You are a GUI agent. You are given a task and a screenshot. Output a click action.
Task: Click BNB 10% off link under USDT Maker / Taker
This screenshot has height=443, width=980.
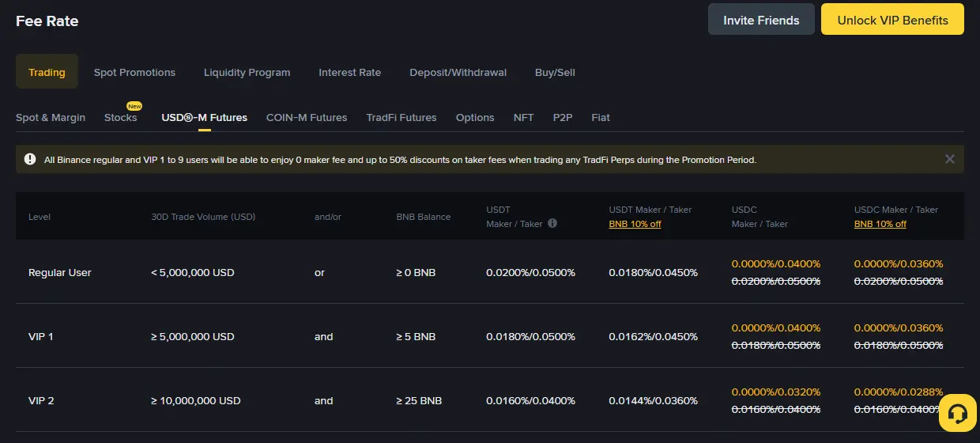coord(635,224)
